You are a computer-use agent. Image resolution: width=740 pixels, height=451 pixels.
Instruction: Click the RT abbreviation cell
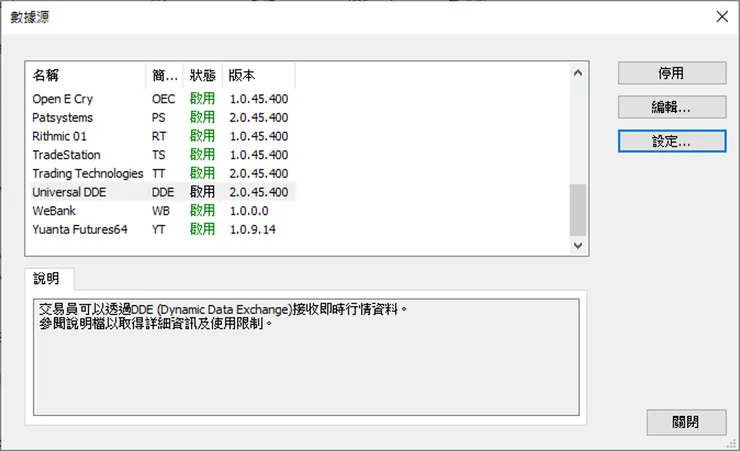click(159, 136)
